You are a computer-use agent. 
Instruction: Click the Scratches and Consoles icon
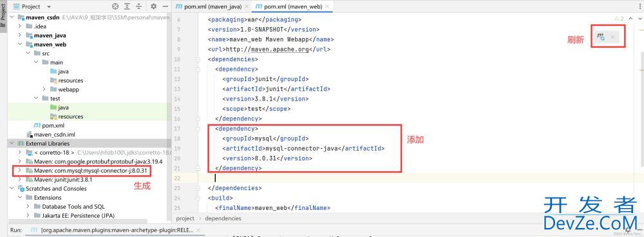[x=21, y=189]
